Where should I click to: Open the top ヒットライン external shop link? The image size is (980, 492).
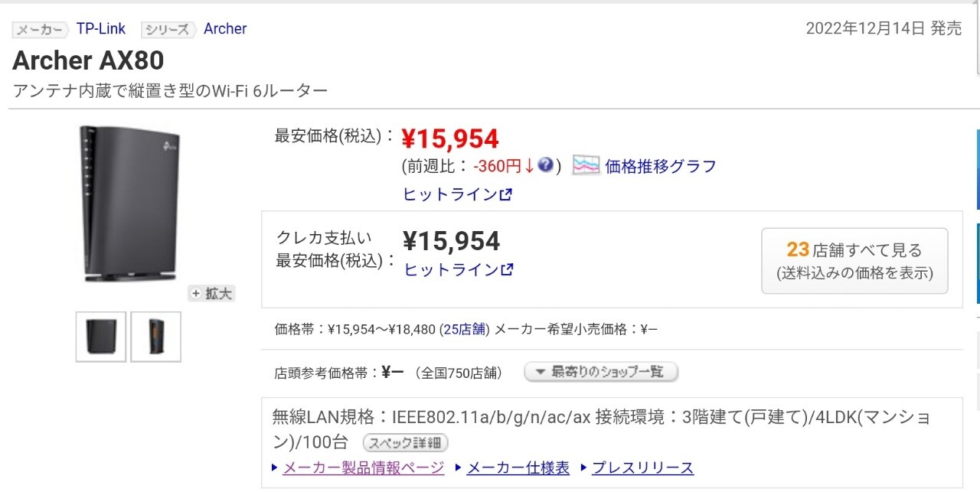click(x=457, y=194)
